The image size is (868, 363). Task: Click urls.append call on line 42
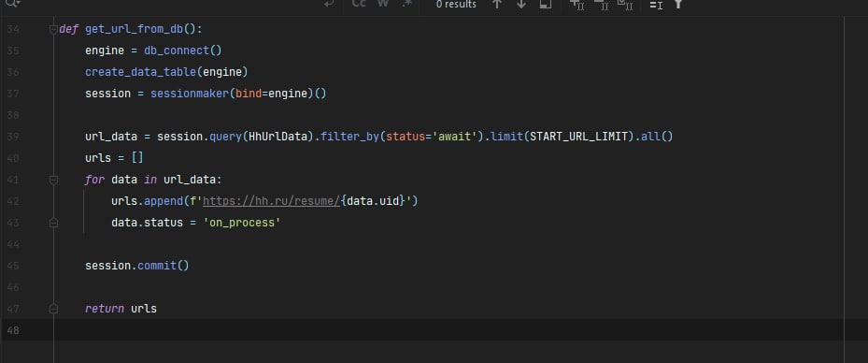(147, 201)
